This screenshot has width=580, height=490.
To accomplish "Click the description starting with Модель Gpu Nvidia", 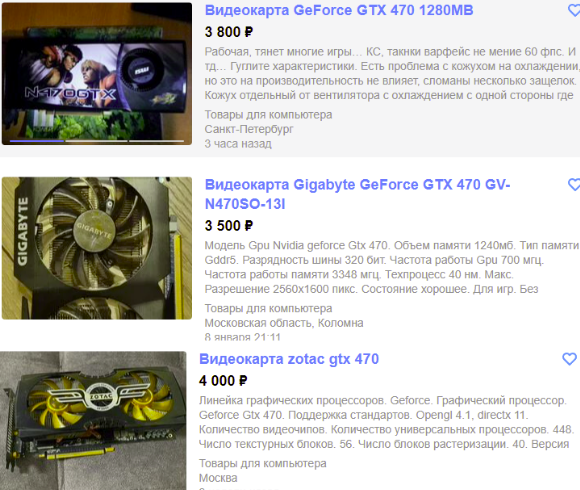I will pyautogui.click(x=392, y=267).
